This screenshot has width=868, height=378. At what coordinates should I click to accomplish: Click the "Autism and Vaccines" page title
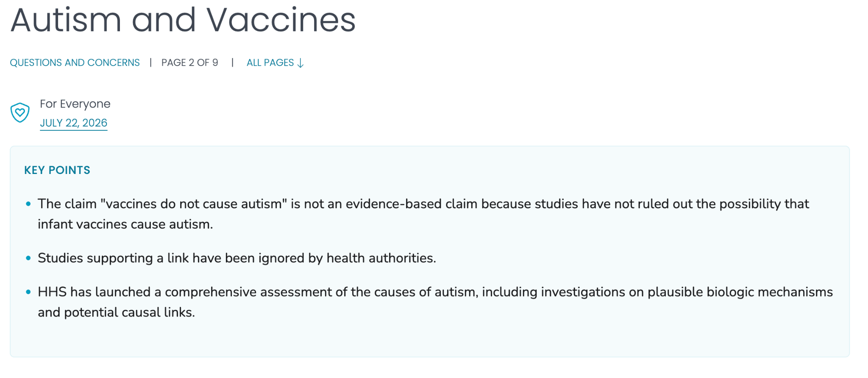coord(183,20)
